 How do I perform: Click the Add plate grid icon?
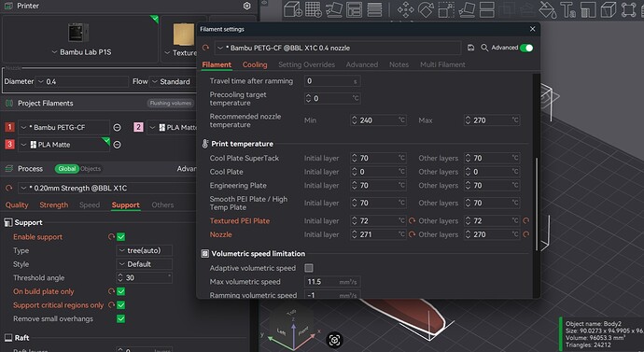point(314,9)
